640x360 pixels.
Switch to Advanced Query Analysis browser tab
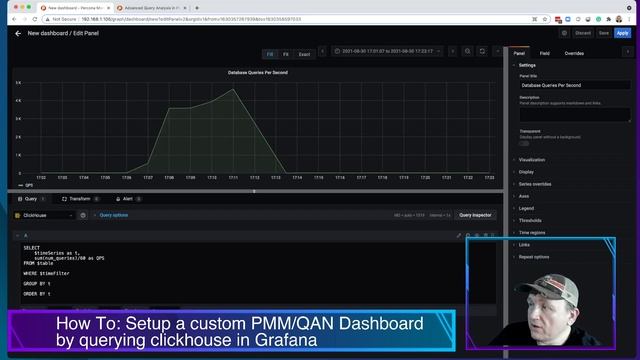pyautogui.click(x=151, y=8)
